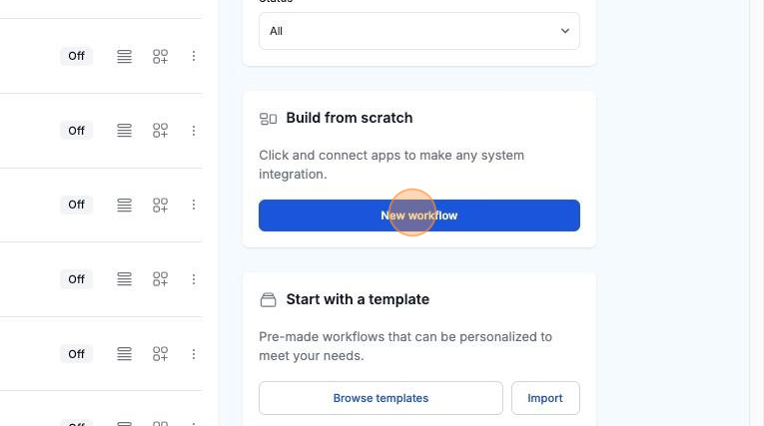The width and height of the screenshot is (764, 426).
Task: Toggle the Off switch in the first visible row
Action: (76, 56)
